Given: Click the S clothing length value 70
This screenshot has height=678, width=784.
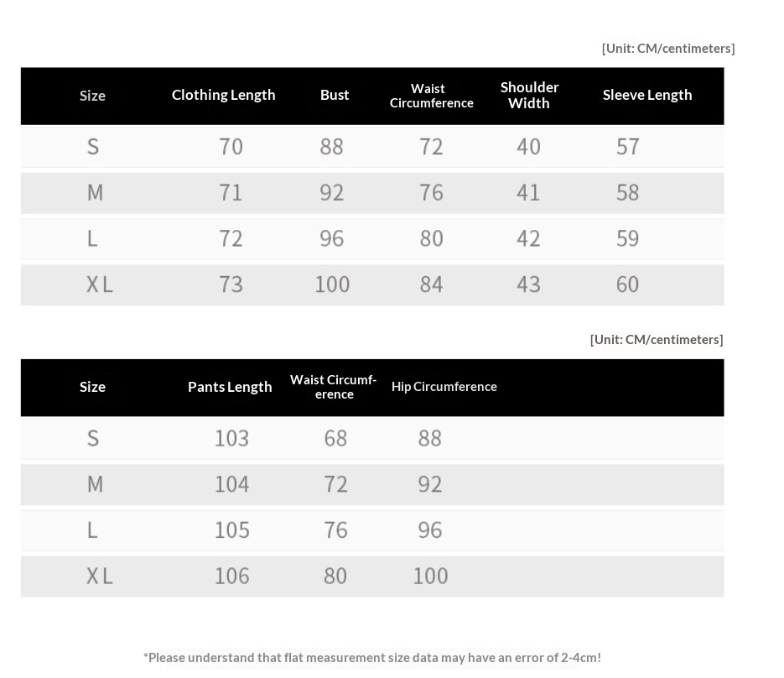Looking at the screenshot, I should click(x=231, y=147).
